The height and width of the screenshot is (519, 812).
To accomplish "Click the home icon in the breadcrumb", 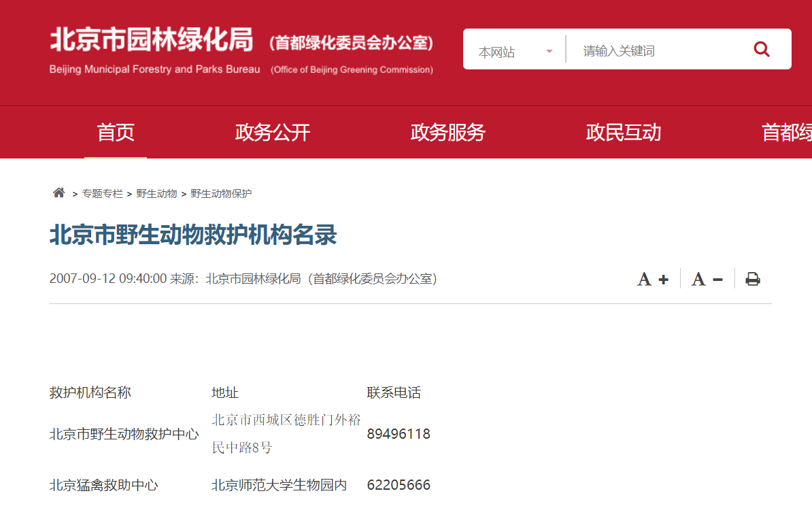I will [x=59, y=193].
